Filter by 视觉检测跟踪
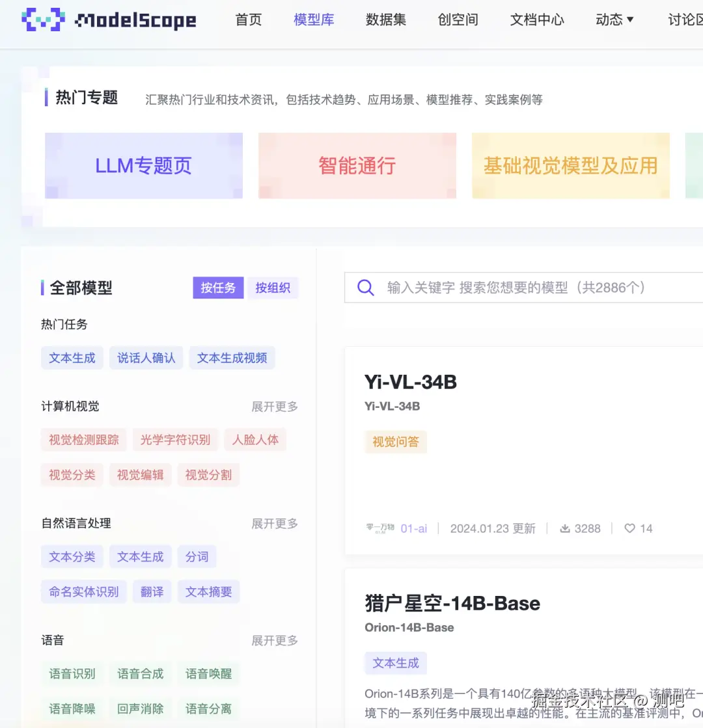703x728 pixels. coord(83,440)
